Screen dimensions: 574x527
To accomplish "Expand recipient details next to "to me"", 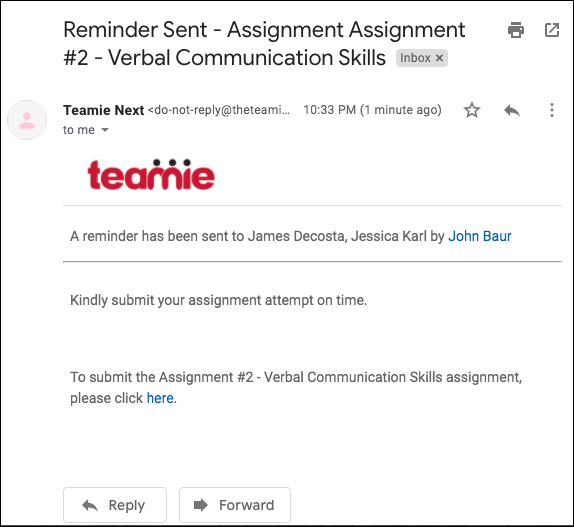I will click(105, 130).
